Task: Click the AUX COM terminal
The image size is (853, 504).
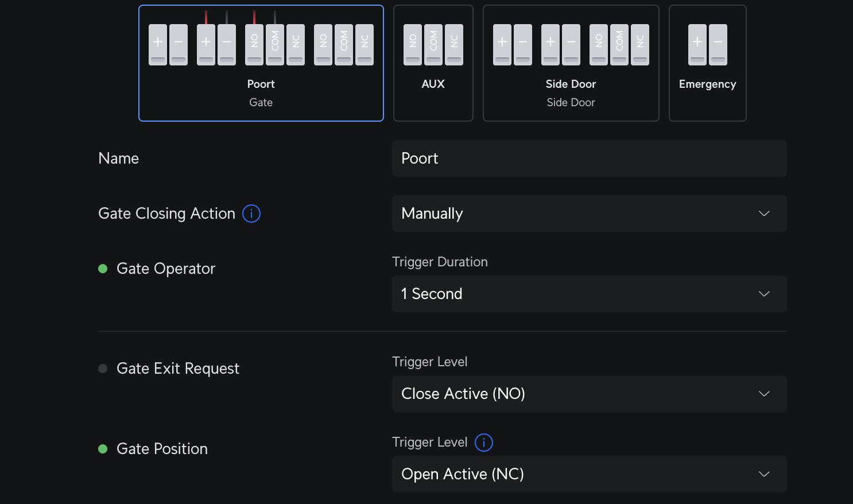Action: [x=433, y=45]
